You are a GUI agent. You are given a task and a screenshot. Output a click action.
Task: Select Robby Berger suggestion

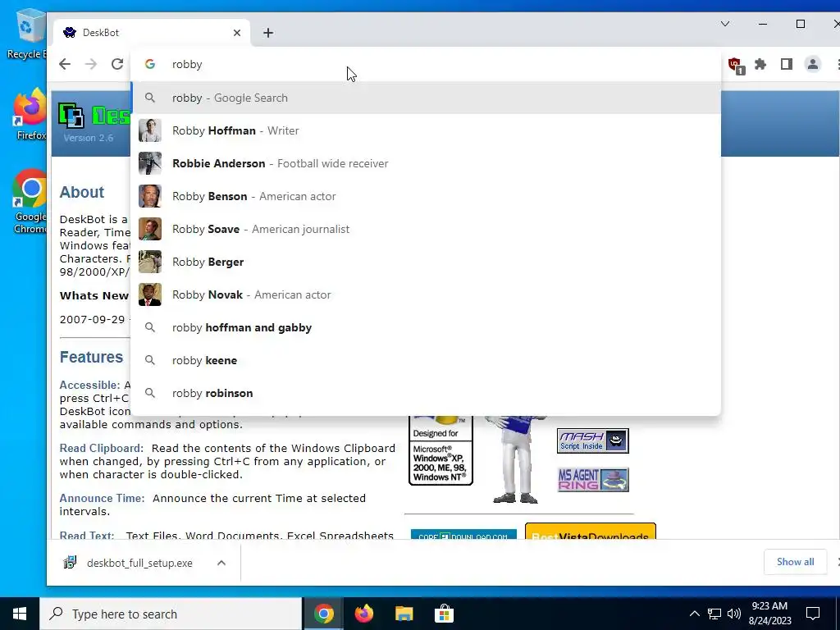426,262
